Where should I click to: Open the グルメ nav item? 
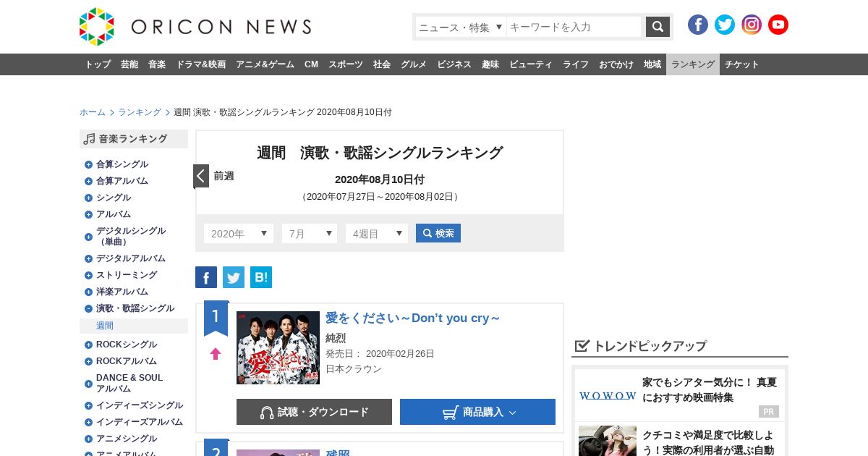[414, 64]
